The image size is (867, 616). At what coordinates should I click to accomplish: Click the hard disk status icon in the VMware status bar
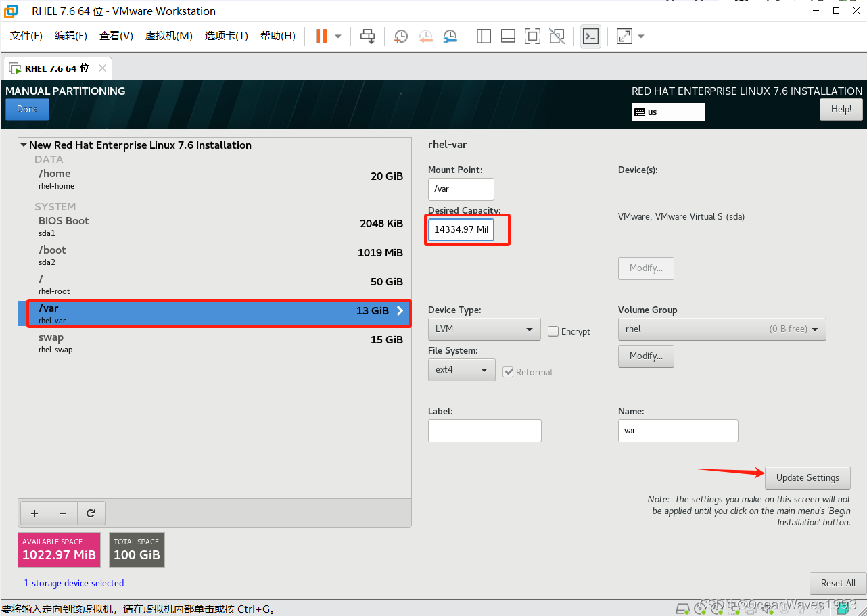[x=683, y=609]
